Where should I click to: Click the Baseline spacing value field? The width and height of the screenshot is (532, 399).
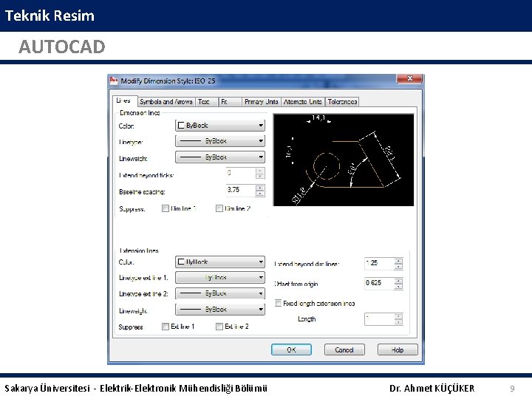[241, 190]
